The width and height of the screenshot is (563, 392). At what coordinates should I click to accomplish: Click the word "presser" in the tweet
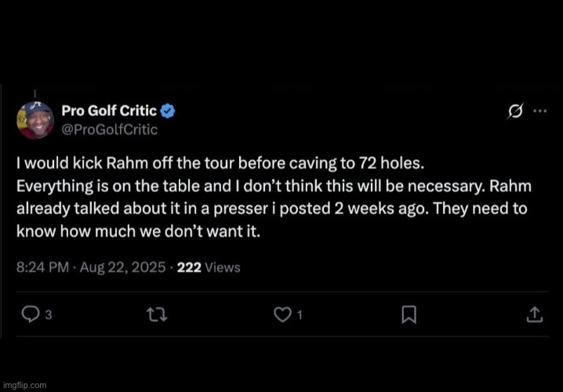242,210
